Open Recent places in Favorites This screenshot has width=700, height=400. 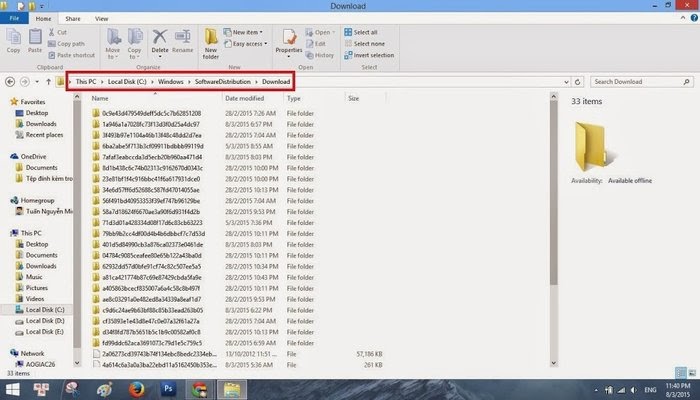click(39, 135)
